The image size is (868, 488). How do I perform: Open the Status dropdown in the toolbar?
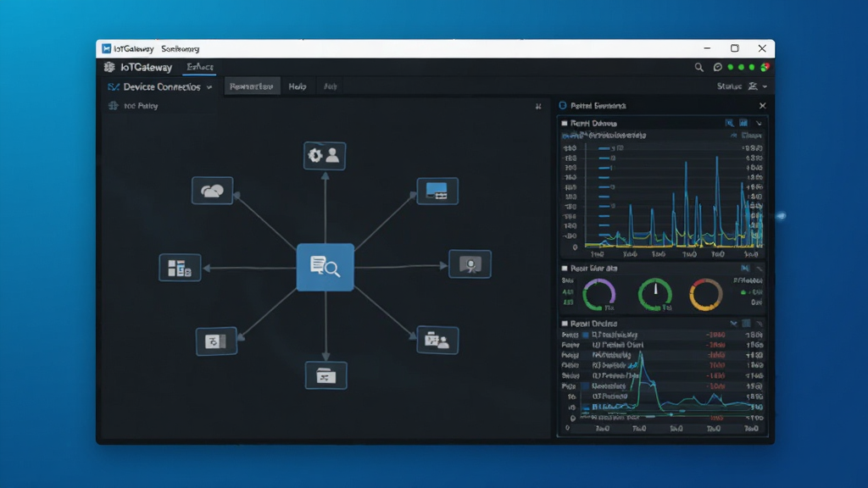pyautogui.click(x=742, y=86)
